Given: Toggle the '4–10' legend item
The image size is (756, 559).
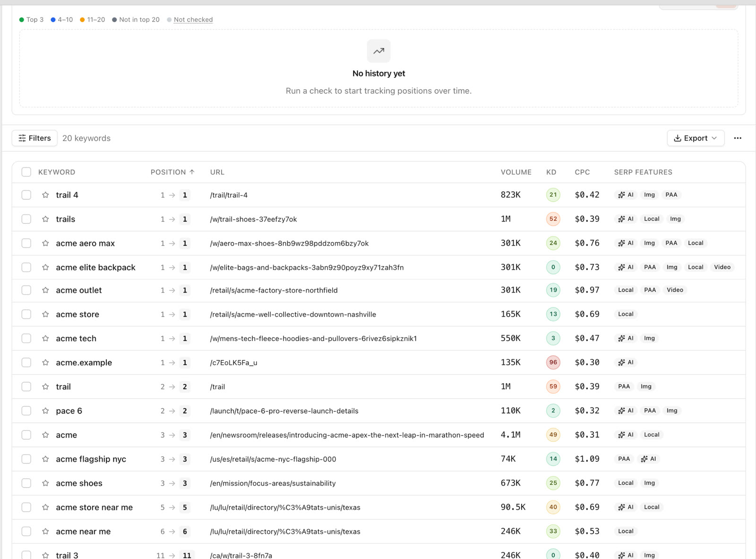Looking at the screenshot, I should (x=62, y=20).
